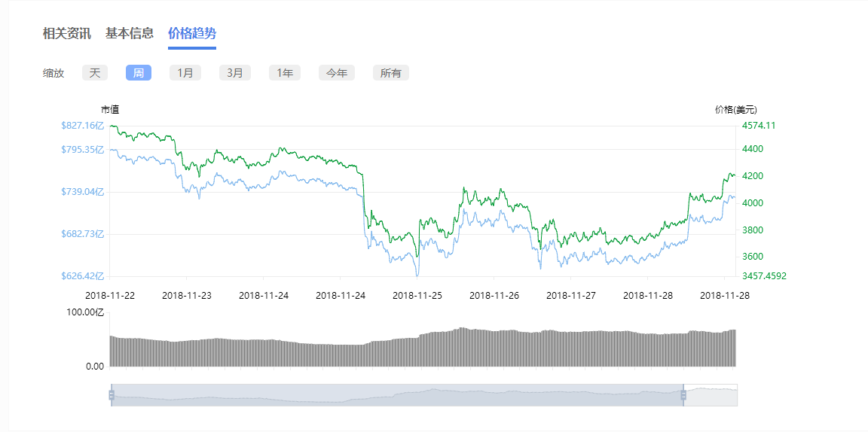The width and height of the screenshot is (868, 432).
Task: Click the 4574.11 price axis label
Action: click(x=759, y=126)
